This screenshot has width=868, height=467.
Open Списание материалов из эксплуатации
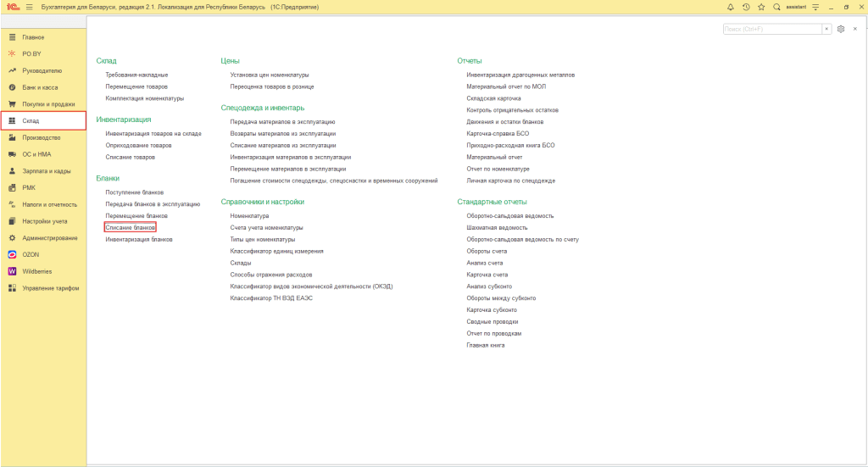283,146
